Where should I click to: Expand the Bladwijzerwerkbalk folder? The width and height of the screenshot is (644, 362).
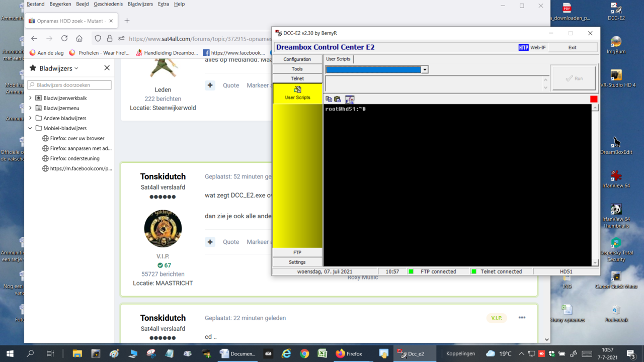point(30,98)
